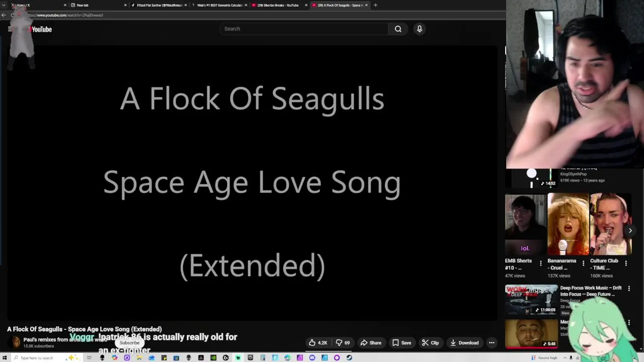Open Share options for the video
Screen dimensions: 644x362
(x=371, y=343)
